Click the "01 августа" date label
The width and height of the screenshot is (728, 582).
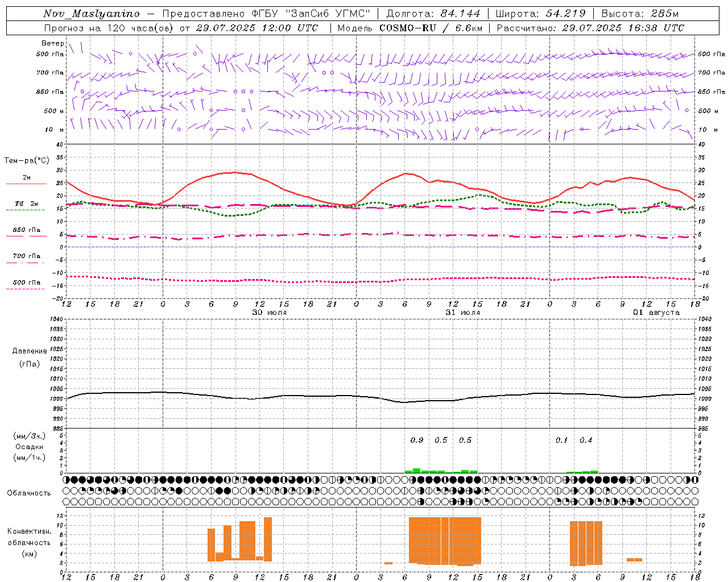[657, 313]
